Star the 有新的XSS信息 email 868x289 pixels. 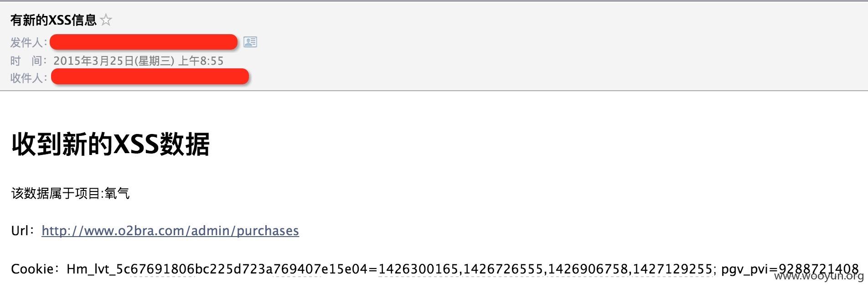(x=106, y=20)
